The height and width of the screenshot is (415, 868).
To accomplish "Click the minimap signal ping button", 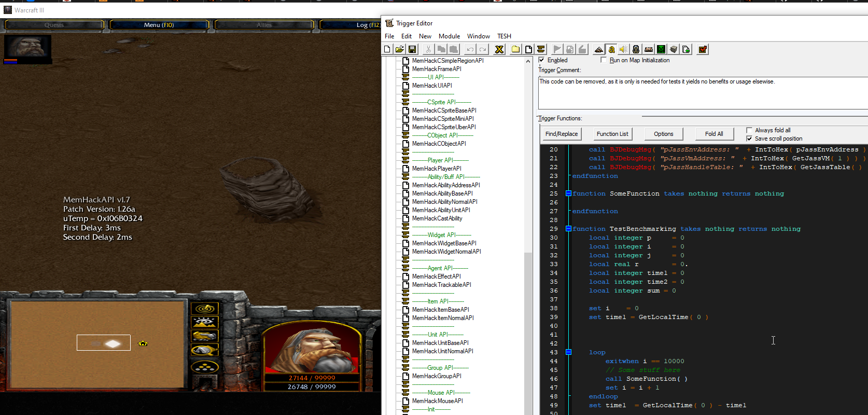I will coord(205,309).
